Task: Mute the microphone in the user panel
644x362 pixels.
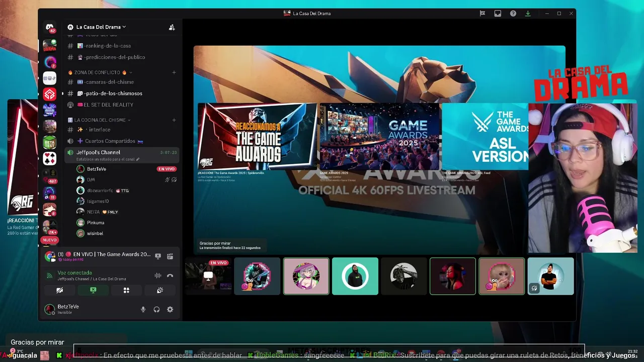Action: point(143,309)
